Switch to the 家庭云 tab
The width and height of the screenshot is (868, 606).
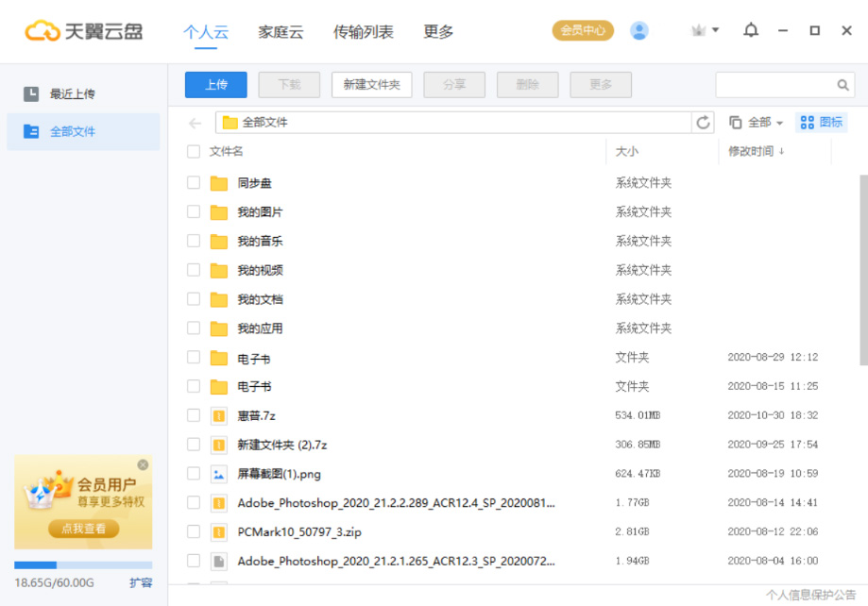(281, 32)
